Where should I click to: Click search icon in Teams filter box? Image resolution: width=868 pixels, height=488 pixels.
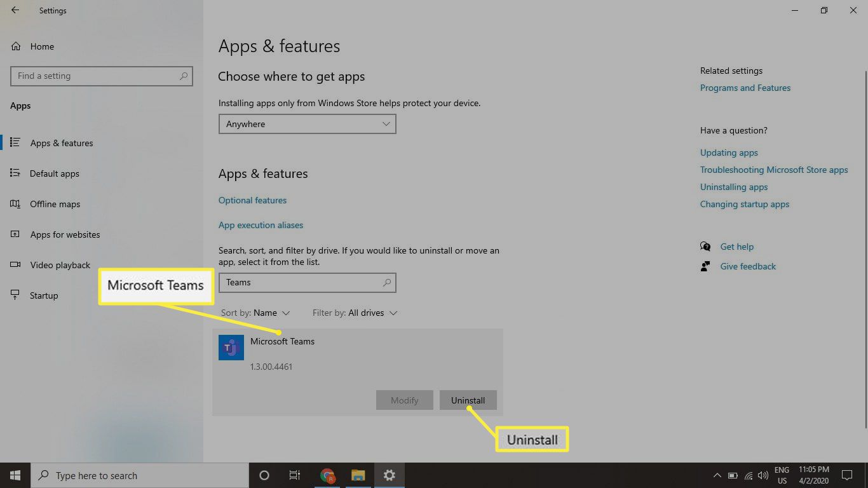(387, 283)
